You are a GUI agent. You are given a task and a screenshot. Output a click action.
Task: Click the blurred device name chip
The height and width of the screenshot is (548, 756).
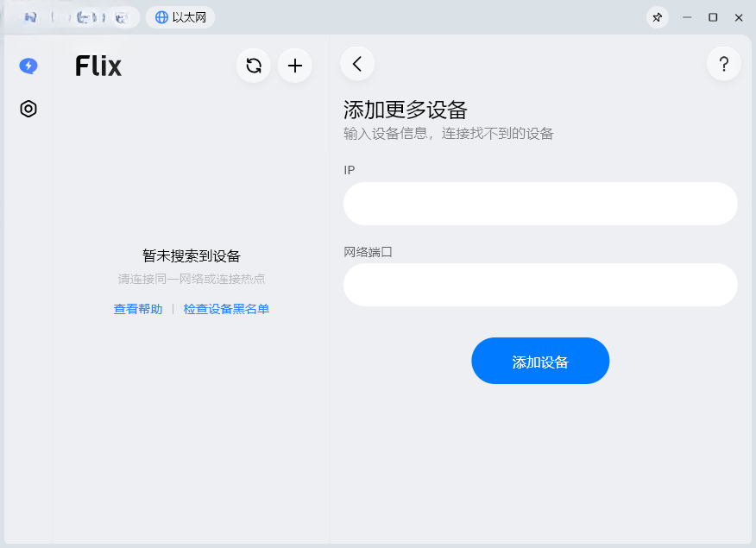click(72, 17)
